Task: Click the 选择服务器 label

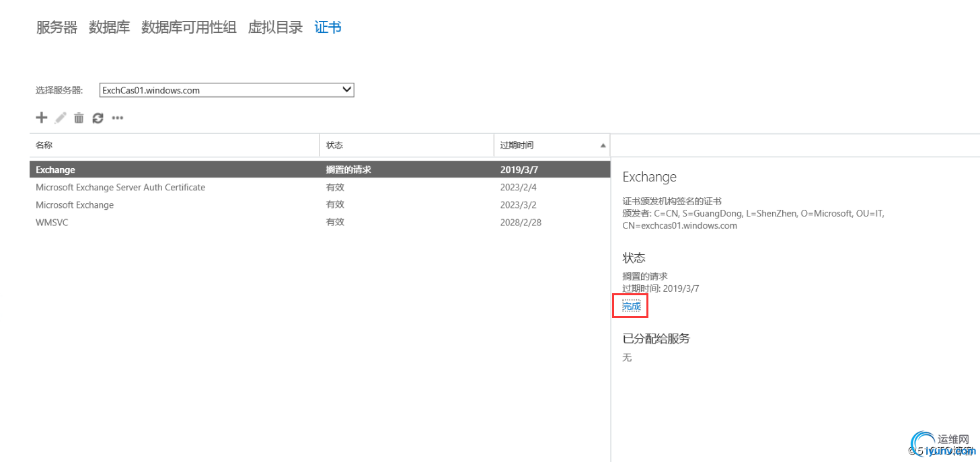Action: [59, 90]
